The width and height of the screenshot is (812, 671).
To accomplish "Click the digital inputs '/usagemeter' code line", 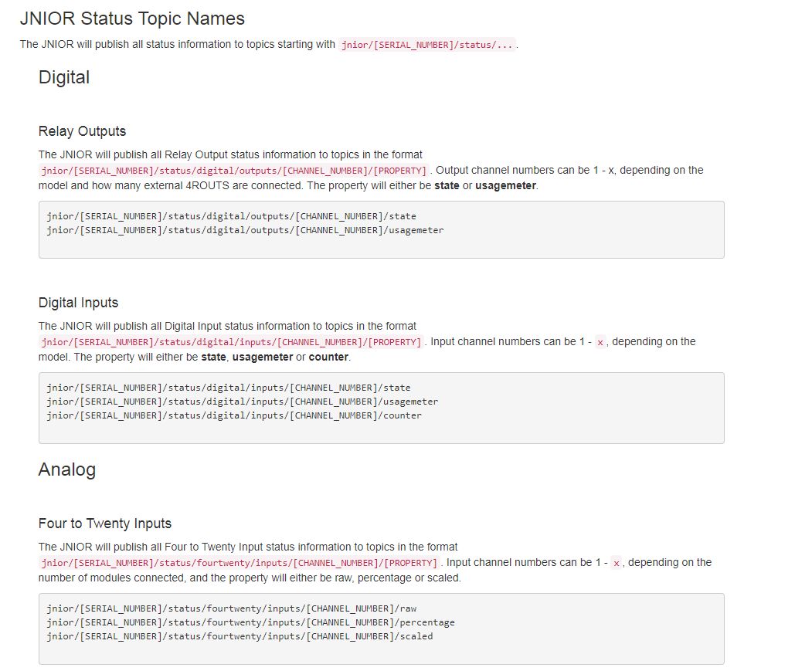I will [243, 402].
